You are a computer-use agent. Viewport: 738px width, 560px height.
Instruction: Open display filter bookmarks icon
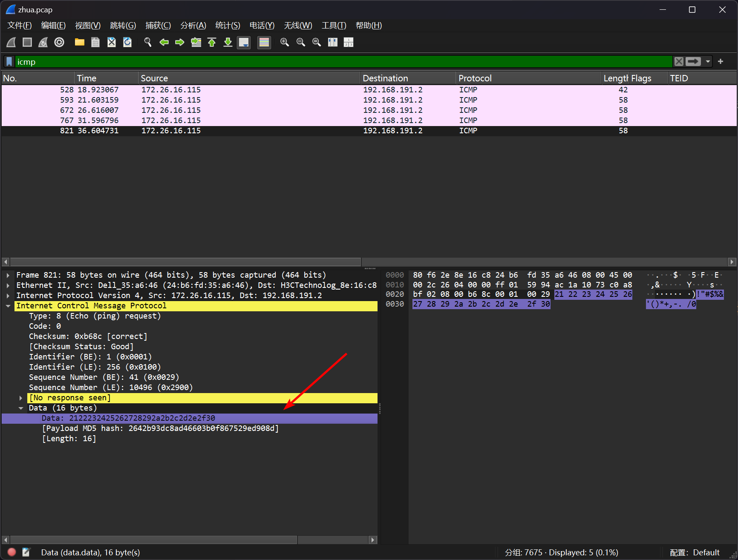pos(9,62)
